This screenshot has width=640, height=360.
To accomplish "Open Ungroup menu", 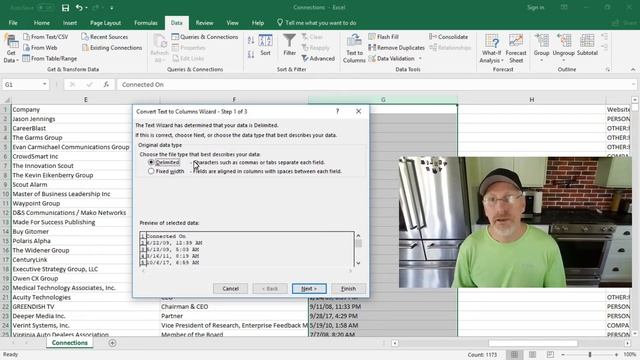I will tap(564, 49).
